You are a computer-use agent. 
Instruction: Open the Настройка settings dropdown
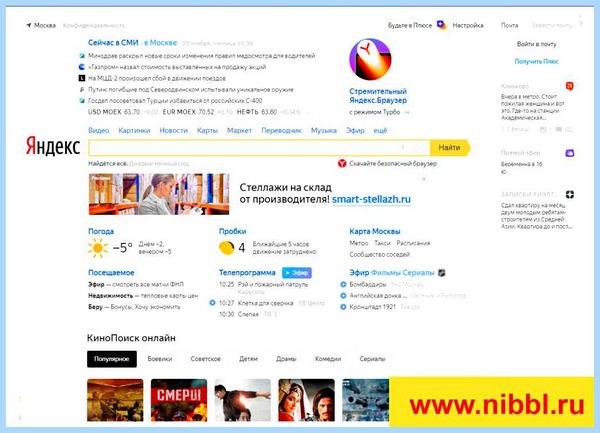pyautogui.click(x=468, y=25)
